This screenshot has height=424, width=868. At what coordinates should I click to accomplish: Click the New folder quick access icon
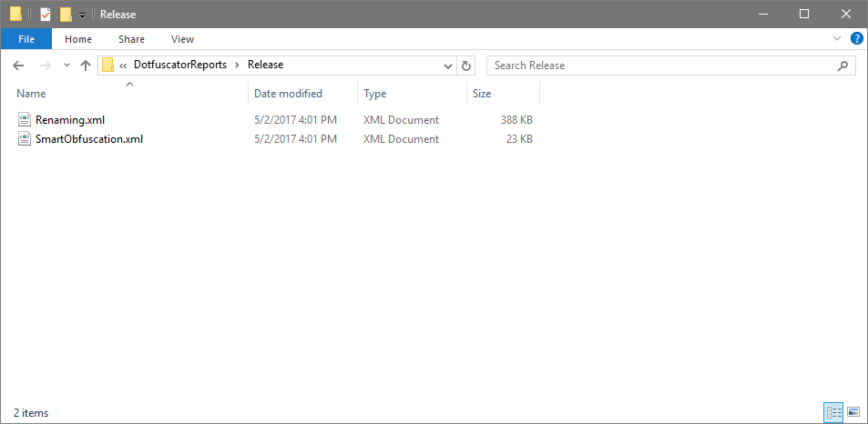66,14
